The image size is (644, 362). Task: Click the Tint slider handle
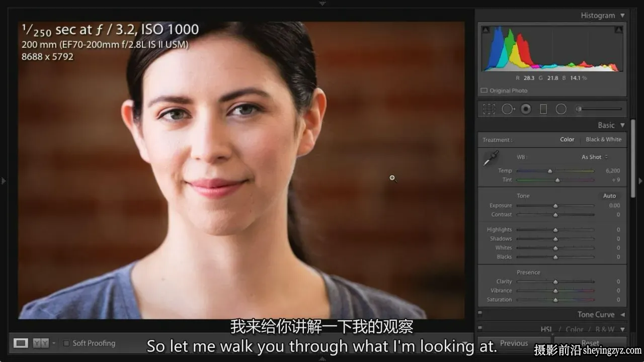point(557,180)
